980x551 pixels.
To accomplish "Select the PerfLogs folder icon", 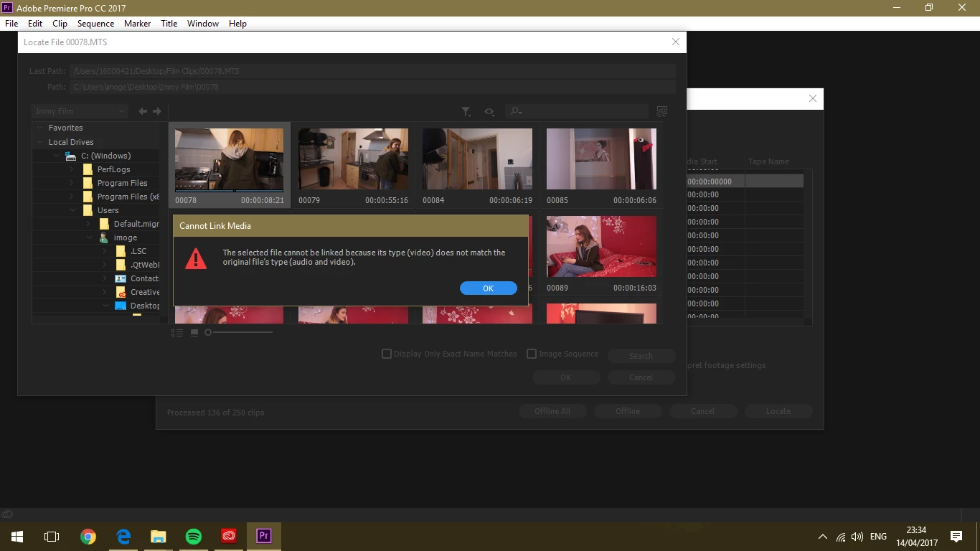I will pyautogui.click(x=88, y=169).
